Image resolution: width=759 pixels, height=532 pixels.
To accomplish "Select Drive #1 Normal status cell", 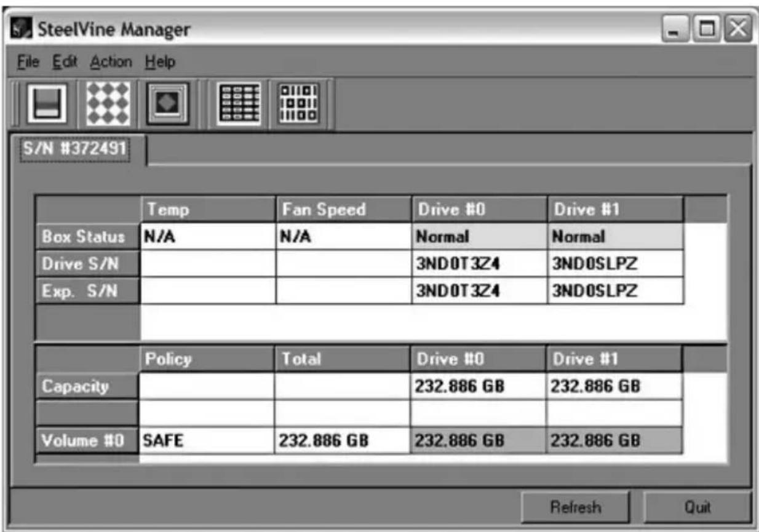I will [x=615, y=237].
